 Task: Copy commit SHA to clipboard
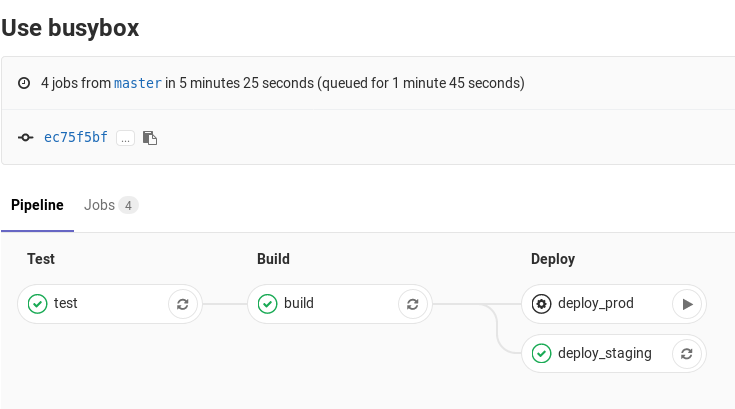pos(150,138)
